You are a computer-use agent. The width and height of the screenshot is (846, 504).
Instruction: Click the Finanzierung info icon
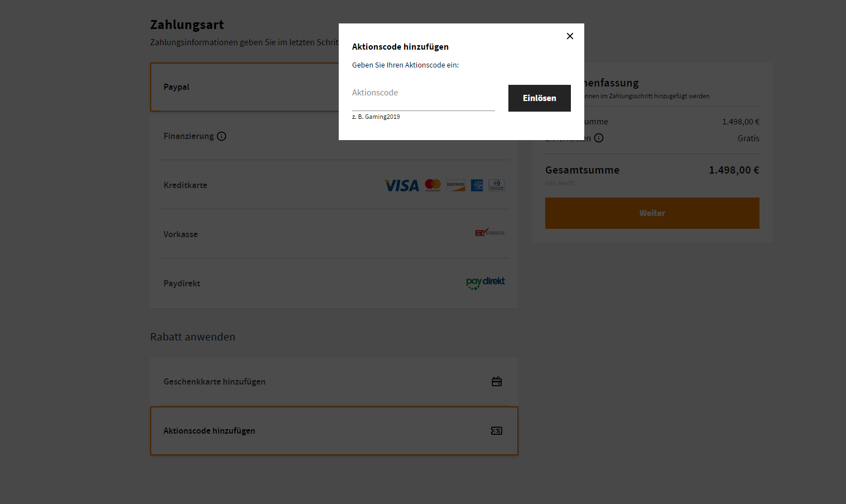click(222, 136)
